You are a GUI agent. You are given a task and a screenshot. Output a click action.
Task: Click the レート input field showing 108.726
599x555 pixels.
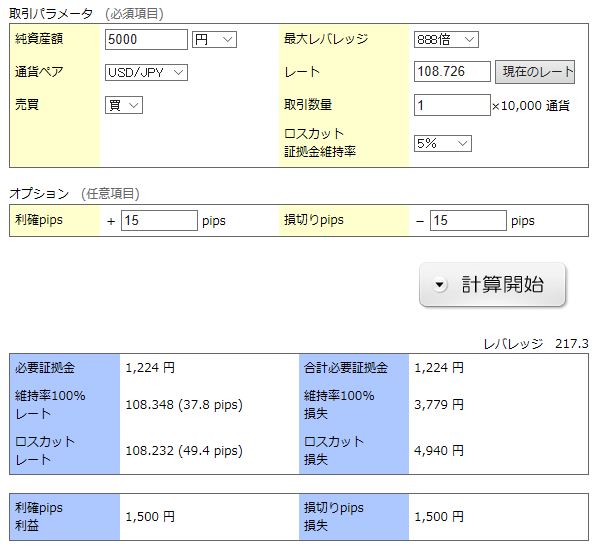[452, 71]
